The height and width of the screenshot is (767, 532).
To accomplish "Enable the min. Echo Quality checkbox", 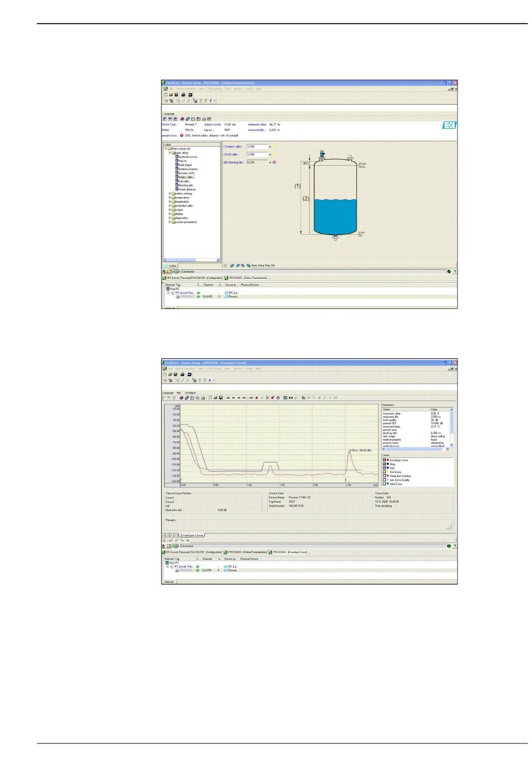I will (384, 480).
